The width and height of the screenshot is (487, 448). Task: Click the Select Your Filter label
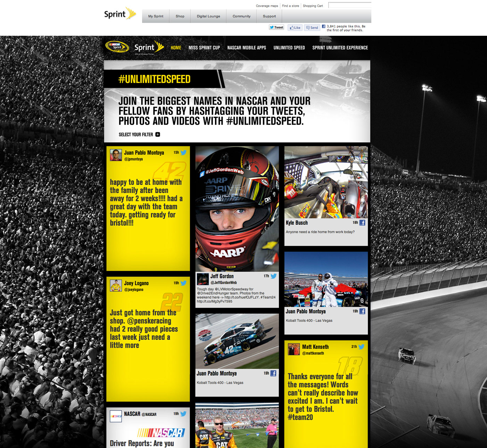pyautogui.click(x=136, y=134)
